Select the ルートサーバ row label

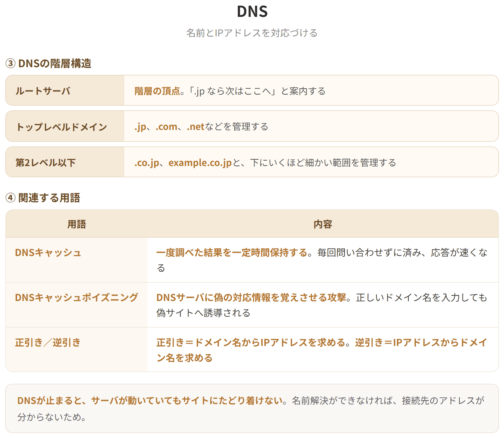click(x=65, y=91)
